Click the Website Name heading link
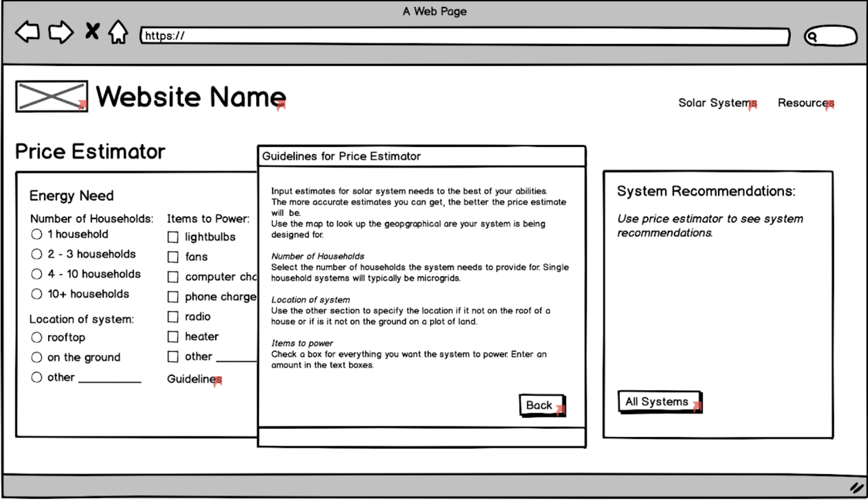 pos(190,97)
